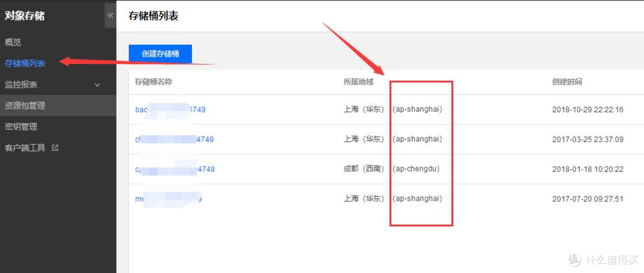Click the 创建时间 column header
This screenshot has width=644, height=273.
(x=567, y=81)
